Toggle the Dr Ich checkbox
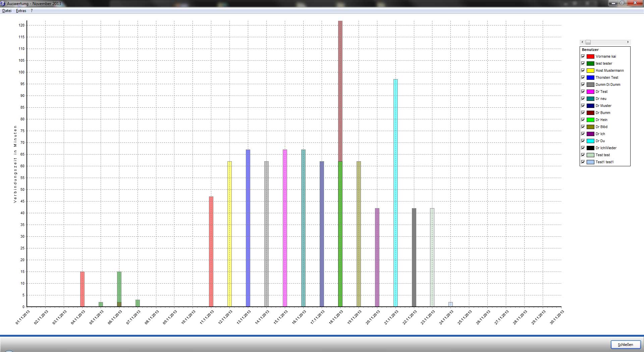The height and width of the screenshot is (352, 644). (x=583, y=134)
